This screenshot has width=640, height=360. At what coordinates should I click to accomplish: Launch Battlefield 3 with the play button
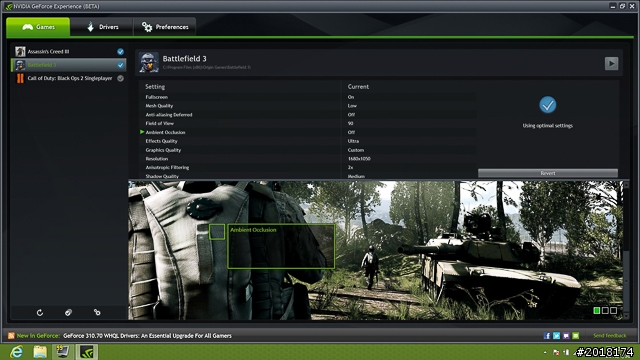point(611,63)
